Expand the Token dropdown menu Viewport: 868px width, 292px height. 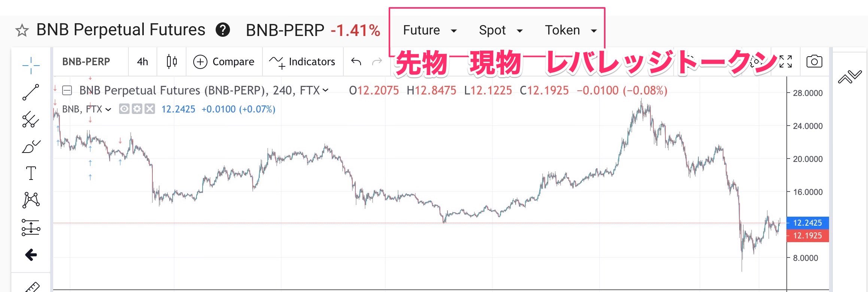[x=570, y=30]
